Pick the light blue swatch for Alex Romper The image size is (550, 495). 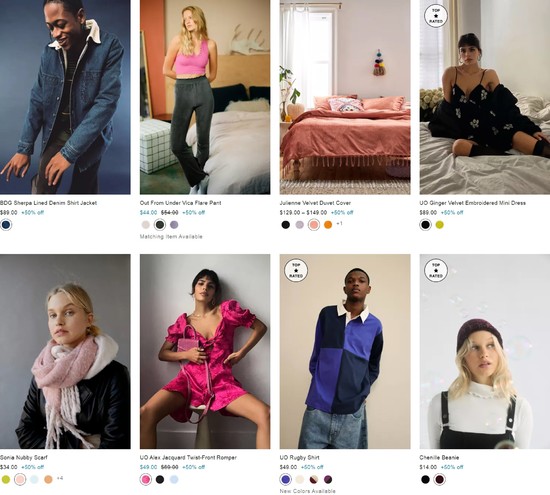click(x=174, y=479)
